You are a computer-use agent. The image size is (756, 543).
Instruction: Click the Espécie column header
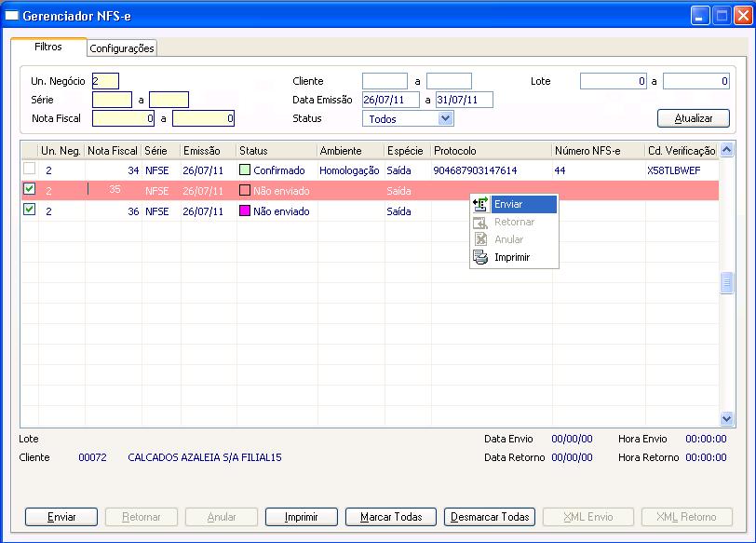(408, 151)
